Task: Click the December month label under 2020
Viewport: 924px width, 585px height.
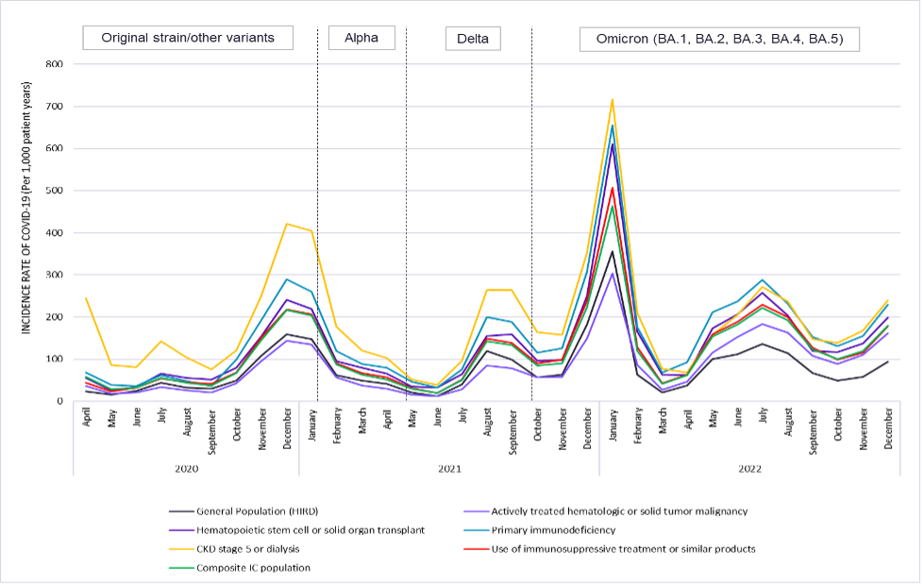Action: pyautogui.click(x=288, y=431)
